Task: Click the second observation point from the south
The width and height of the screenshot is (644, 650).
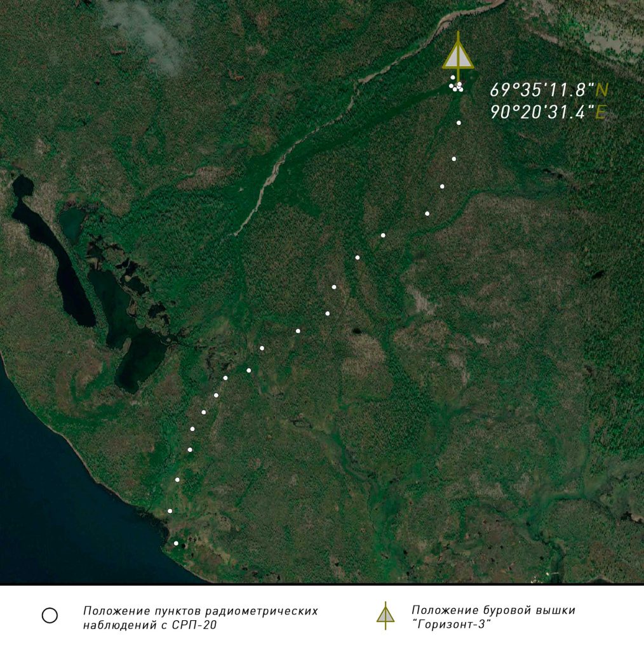Action: (170, 511)
